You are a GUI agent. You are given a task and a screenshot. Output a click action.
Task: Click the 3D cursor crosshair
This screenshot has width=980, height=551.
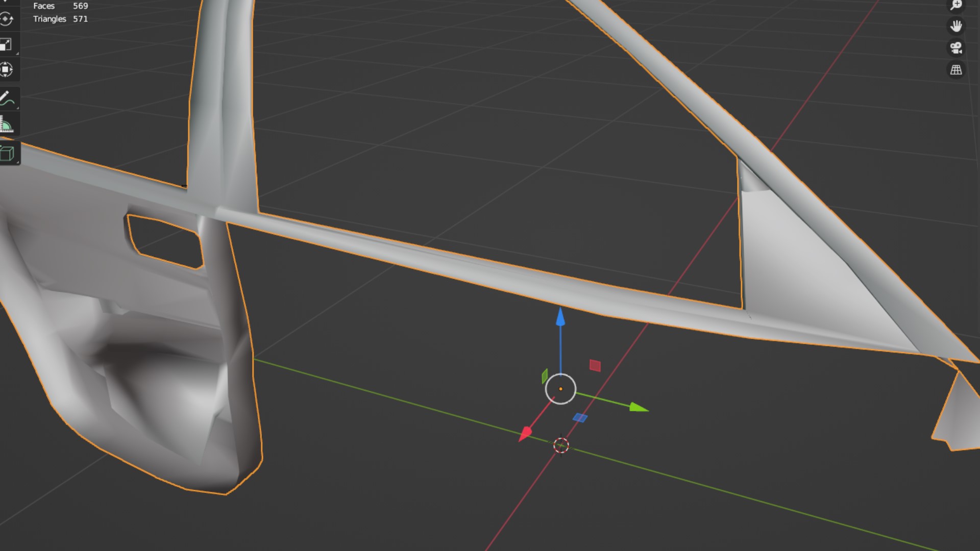point(561,445)
